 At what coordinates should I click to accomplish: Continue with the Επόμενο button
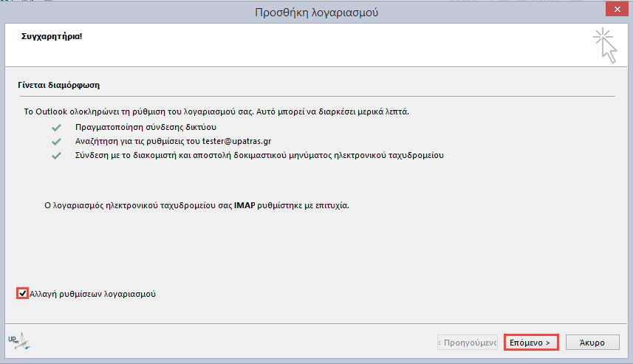tap(531, 342)
